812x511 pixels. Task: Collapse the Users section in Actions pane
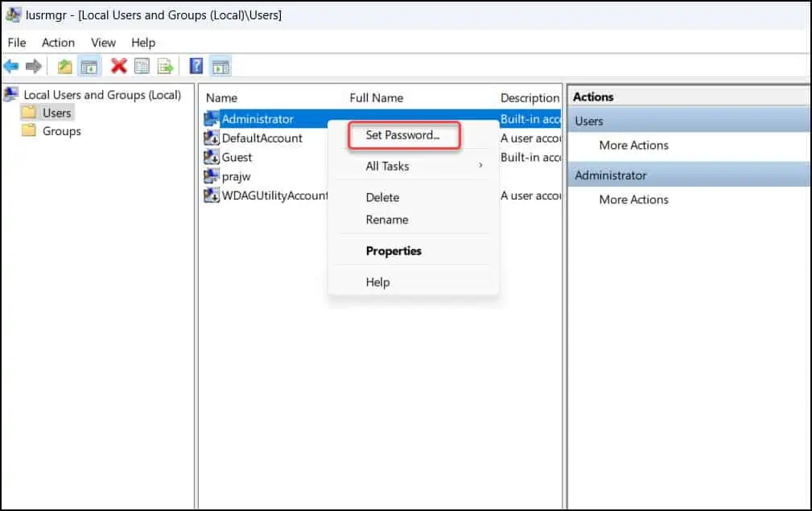pos(689,121)
